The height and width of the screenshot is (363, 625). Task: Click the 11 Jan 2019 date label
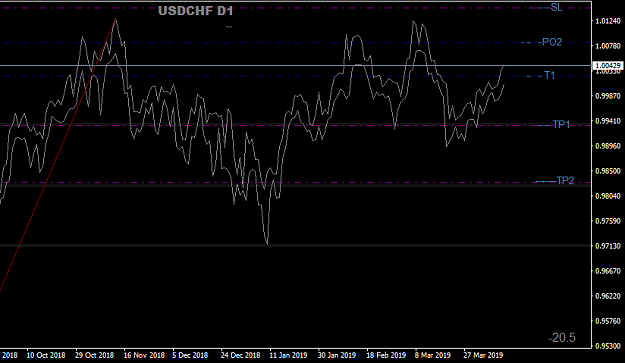click(x=288, y=355)
